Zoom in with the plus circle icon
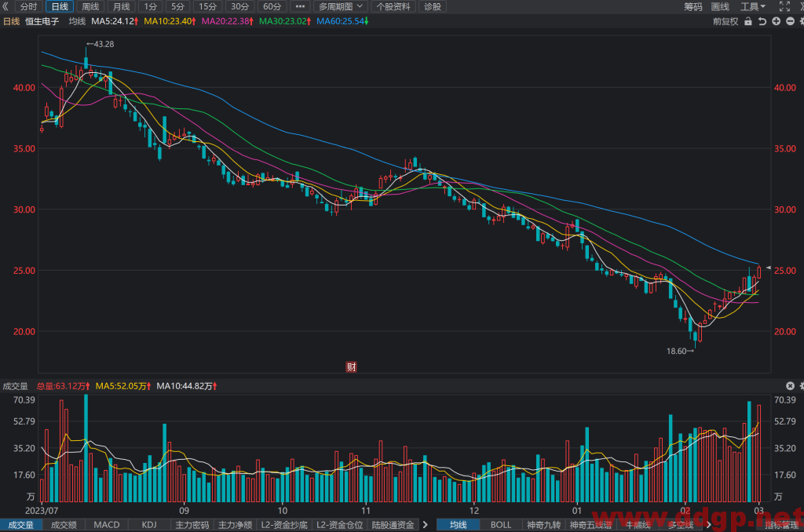Image resolution: width=804 pixels, height=532 pixels. 777,21
